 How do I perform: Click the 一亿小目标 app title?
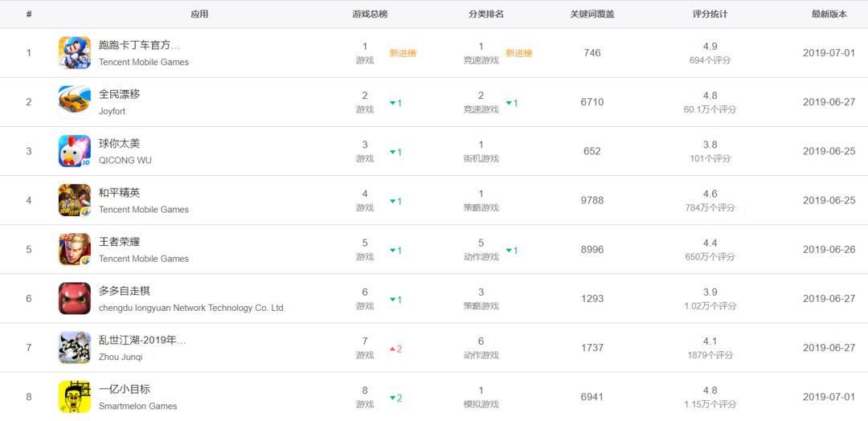(125, 389)
